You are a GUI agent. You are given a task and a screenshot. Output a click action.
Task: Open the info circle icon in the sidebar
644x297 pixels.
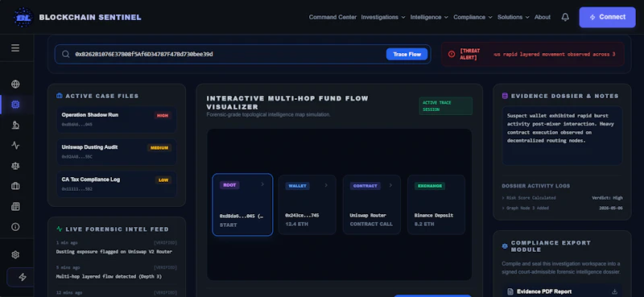coord(15,227)
